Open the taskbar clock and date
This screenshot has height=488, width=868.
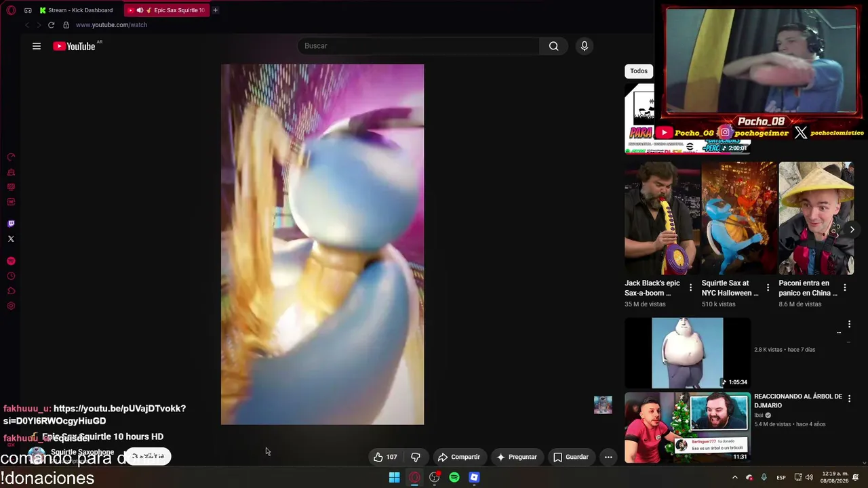833,477
